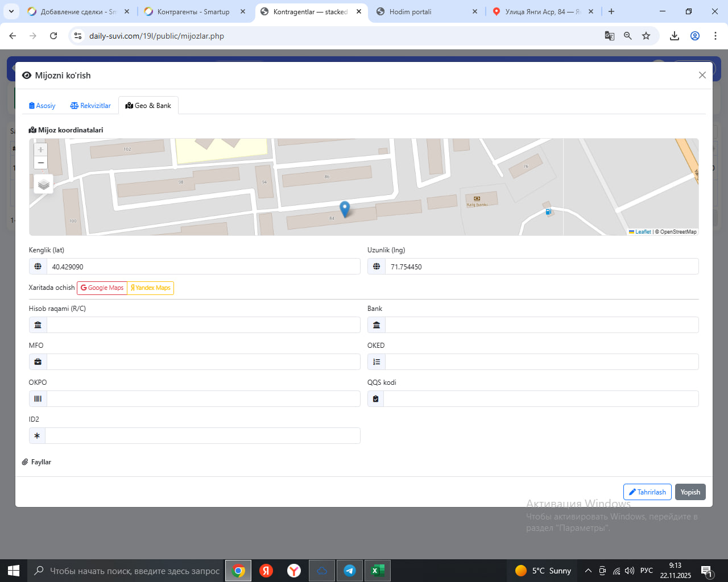Open Chrome downloads icon
Screen dimensions: 728x582
[675, 36]
